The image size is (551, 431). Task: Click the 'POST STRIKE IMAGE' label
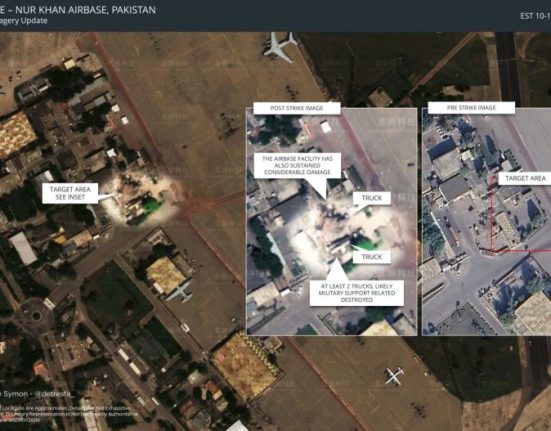297,108
